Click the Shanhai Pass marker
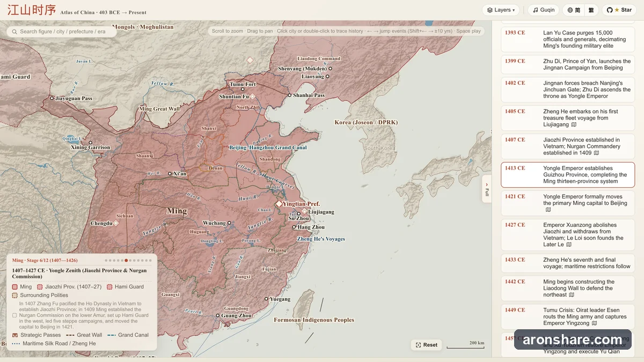 [x=289, y=95]
